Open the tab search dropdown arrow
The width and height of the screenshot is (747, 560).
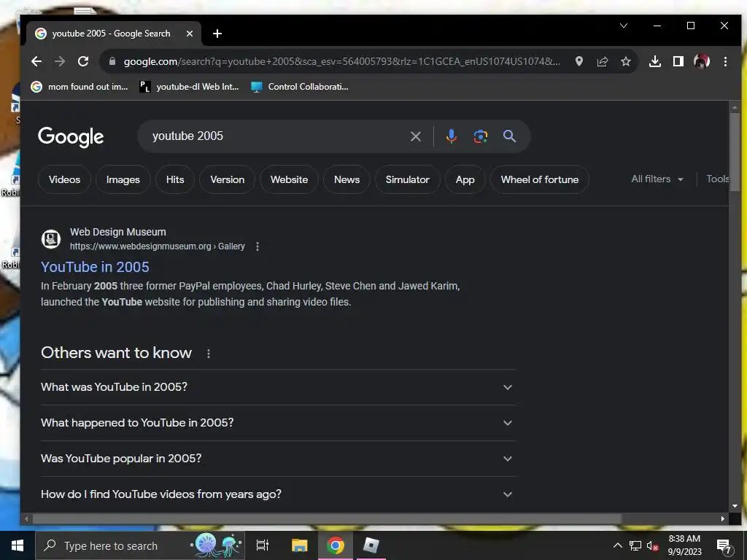[624, 26]
